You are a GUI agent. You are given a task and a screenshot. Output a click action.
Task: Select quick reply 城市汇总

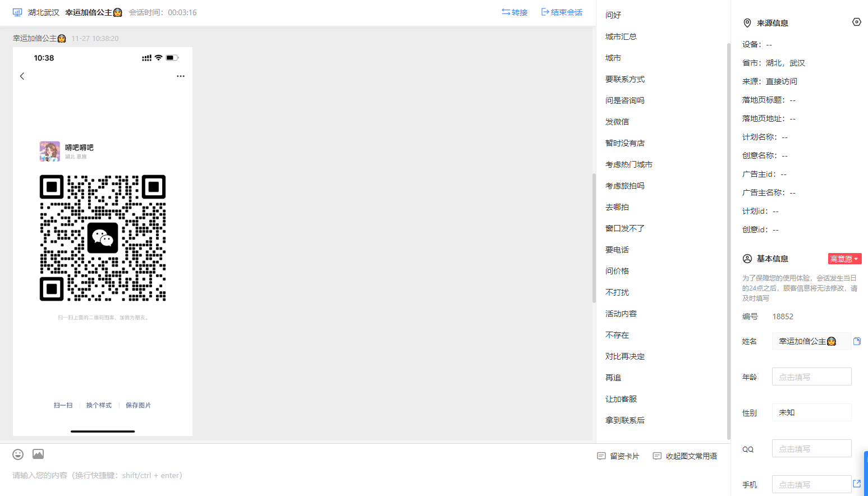621,36
